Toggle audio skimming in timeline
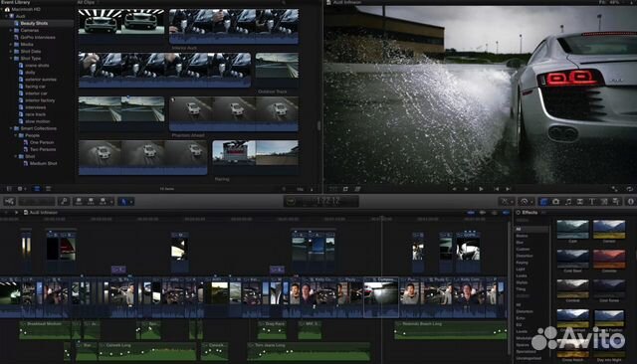This screenshot has width=637, height=364. tap(482, 212)
